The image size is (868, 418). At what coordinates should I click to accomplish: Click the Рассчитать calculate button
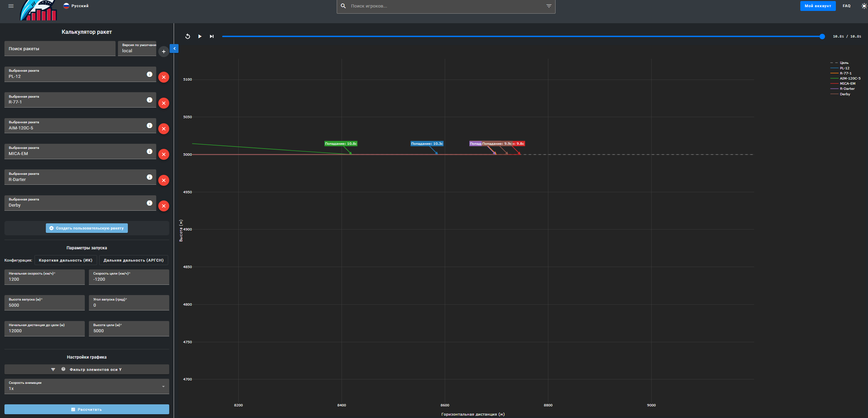click(x=86, y=409)
